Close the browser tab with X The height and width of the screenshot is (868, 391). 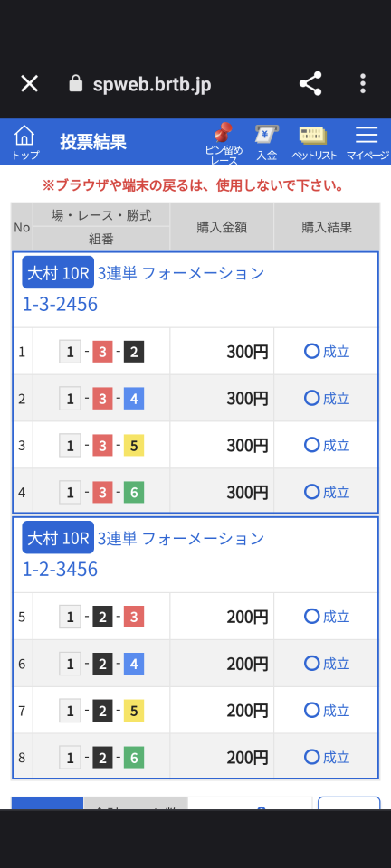[29, 83]
